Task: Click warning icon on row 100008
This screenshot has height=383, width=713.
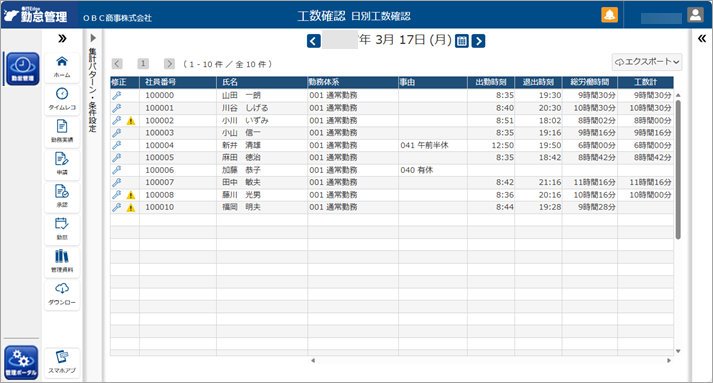Action: pos(131,195)
